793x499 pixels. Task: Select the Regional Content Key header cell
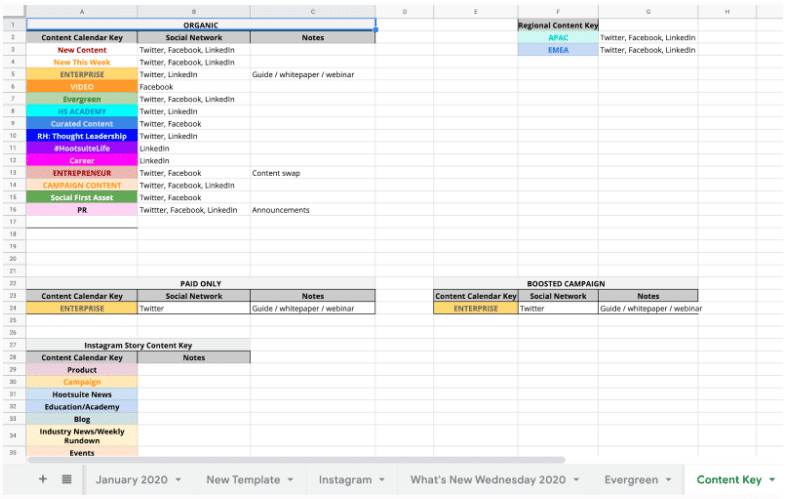click(x=558, y=25)
